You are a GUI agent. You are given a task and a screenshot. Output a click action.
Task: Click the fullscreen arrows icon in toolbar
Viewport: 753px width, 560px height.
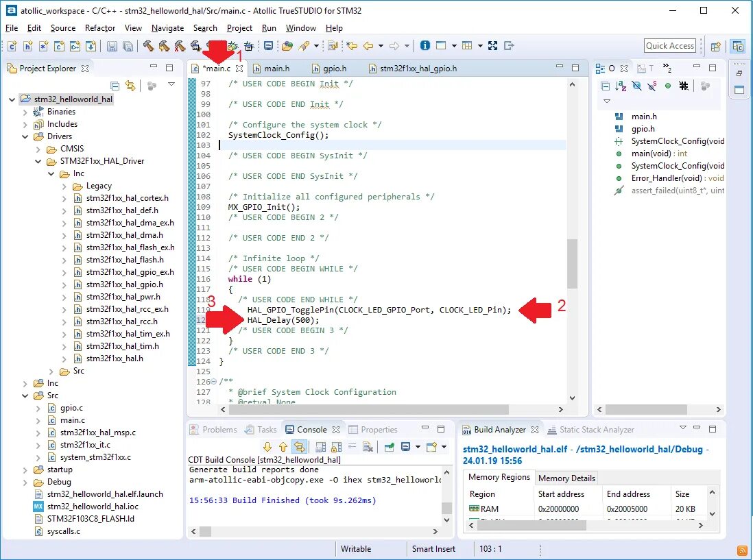click(x=492, y=46)
